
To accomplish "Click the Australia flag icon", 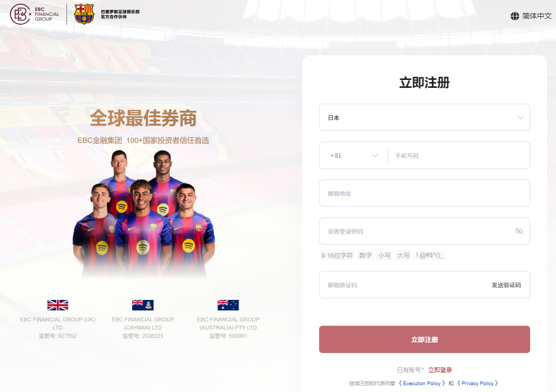I will [x=228, y=305].
